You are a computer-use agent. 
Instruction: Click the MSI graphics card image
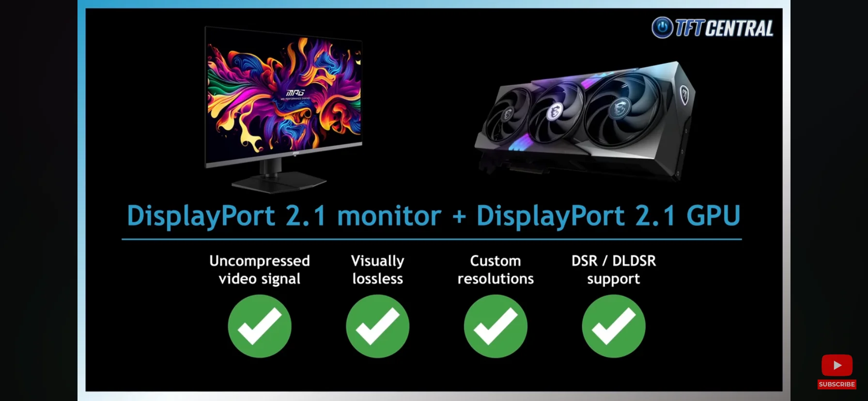(585, 122)
